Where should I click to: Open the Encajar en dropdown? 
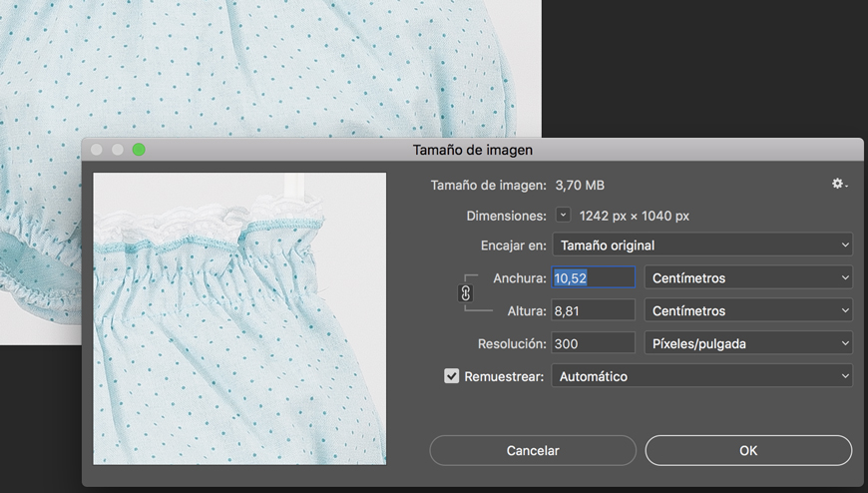pos(702,245)
